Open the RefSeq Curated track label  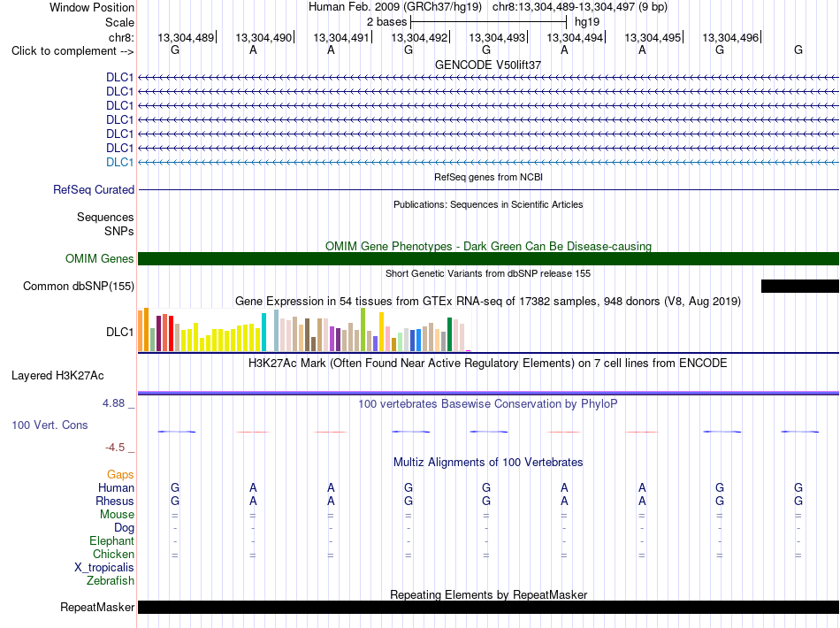(x=94, y=189)
